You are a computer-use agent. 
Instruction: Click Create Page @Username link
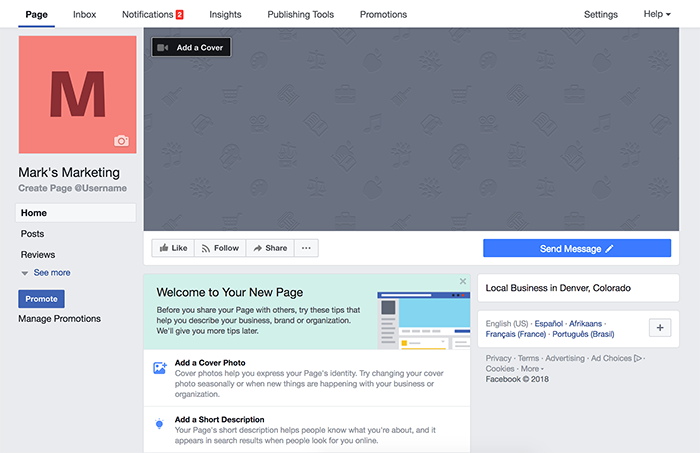coord(72,188)
